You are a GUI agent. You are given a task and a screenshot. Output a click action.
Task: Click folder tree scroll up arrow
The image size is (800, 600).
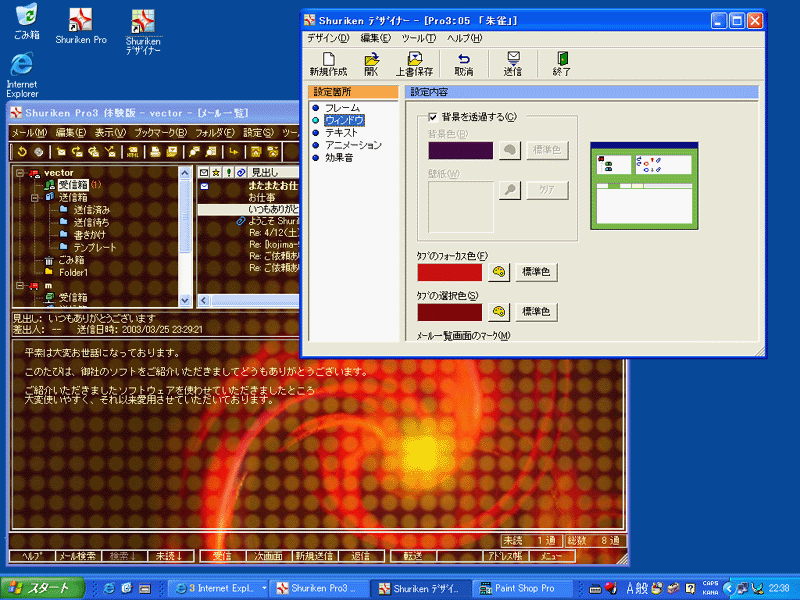point(185,173)
